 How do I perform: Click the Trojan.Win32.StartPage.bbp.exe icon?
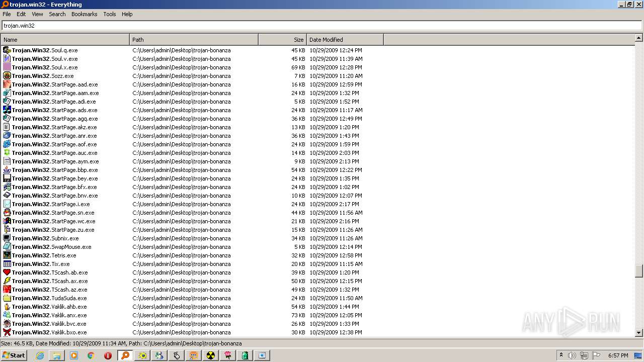7,170
